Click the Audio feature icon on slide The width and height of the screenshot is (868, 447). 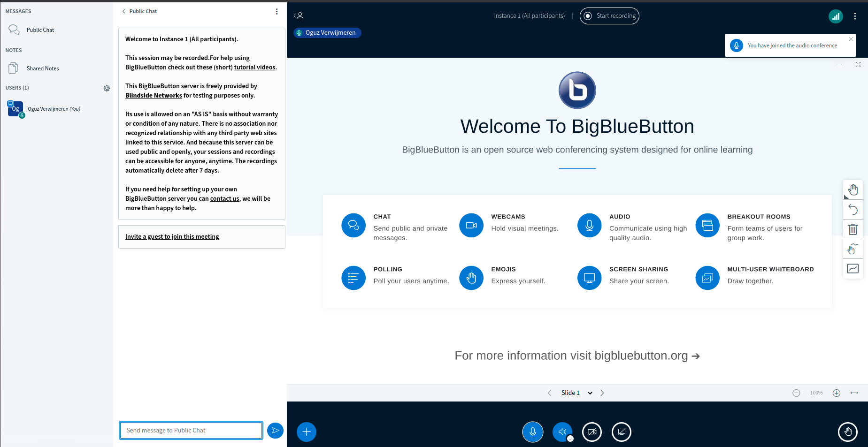tap(590, 226)
